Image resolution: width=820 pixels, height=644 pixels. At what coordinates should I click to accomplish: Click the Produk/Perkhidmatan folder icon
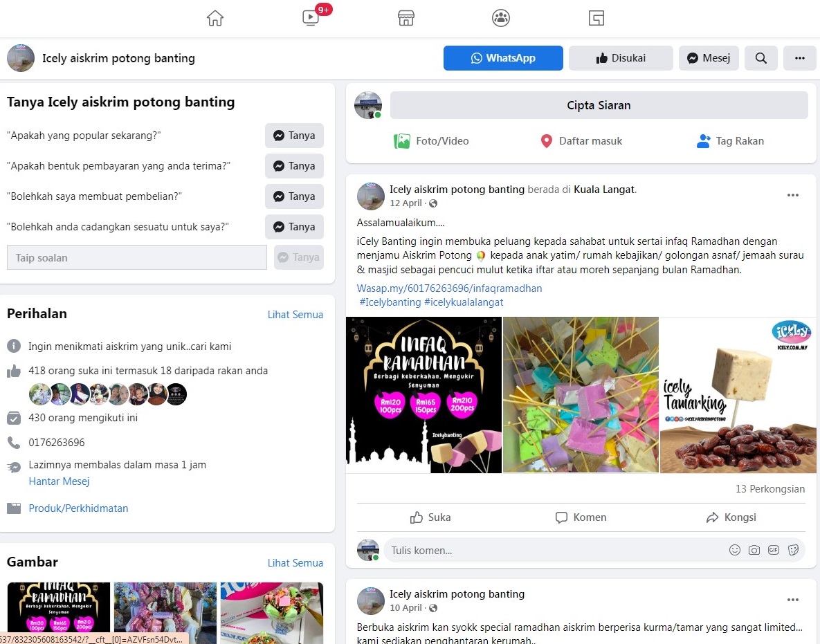point(14,508)
